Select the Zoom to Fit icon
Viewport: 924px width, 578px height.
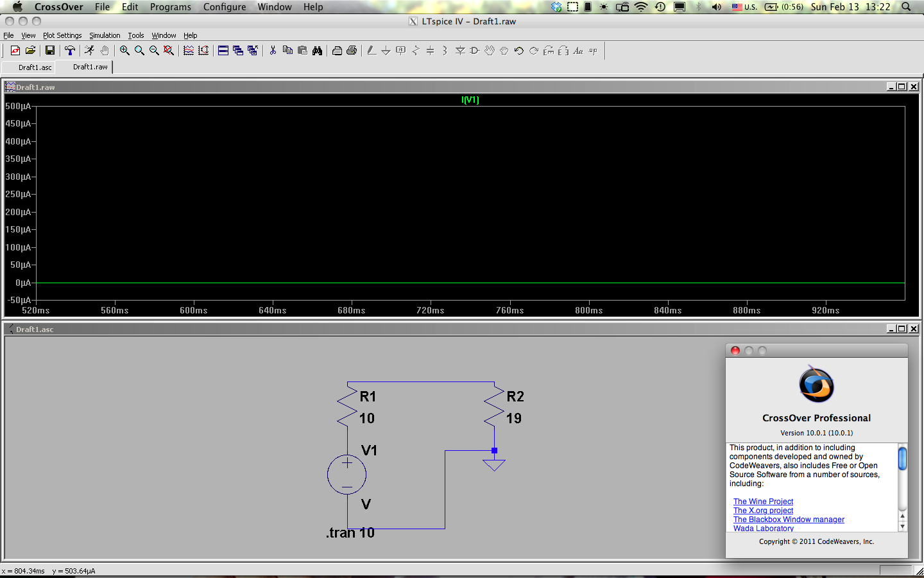tap(169, 51)
